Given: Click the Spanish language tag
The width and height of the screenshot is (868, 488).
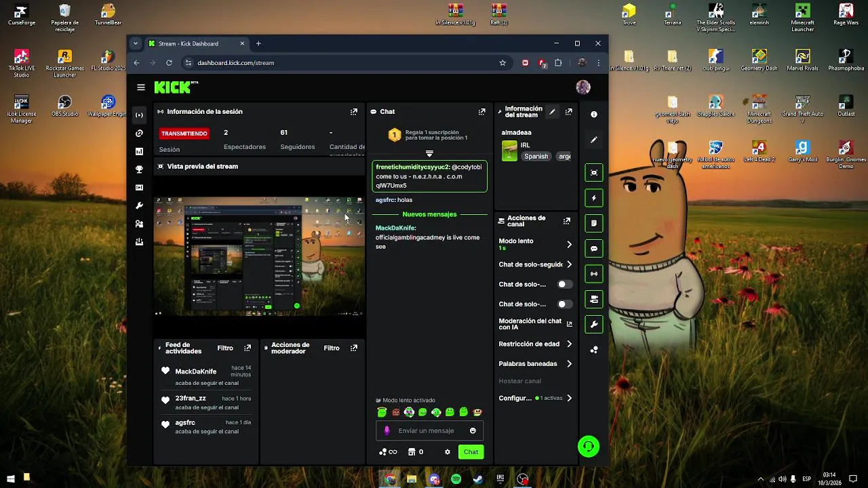Looking at the screenshot, I should pyautogui.click(x=536, y=156).
